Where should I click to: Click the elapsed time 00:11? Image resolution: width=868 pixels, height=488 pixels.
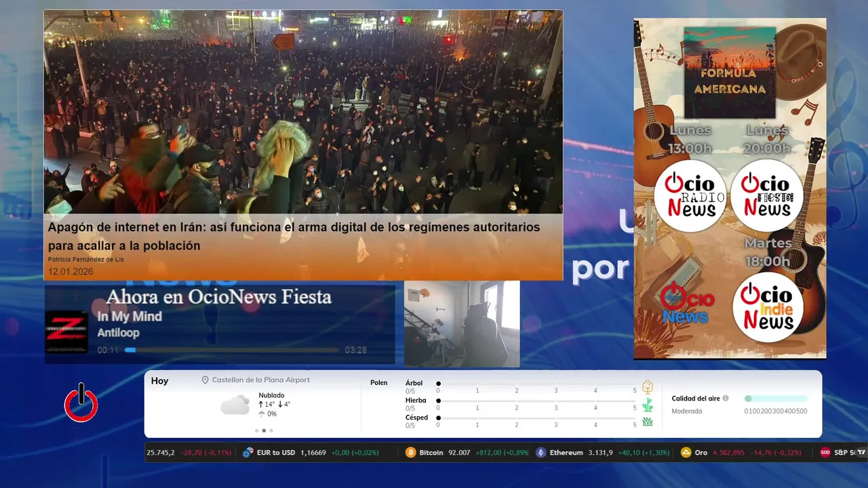click(108, 350)
